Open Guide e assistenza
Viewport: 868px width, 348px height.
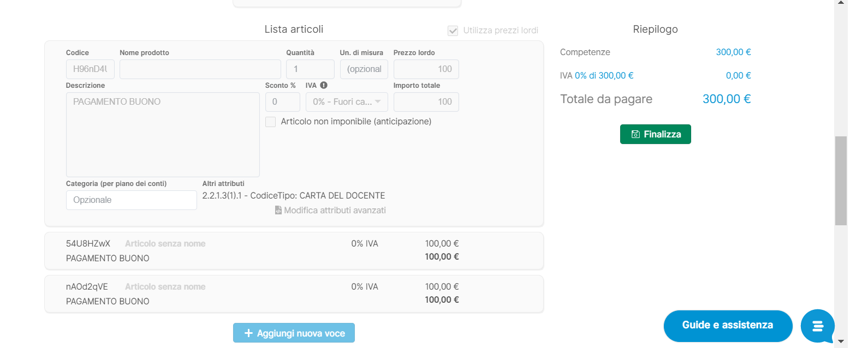pos(727,326)
